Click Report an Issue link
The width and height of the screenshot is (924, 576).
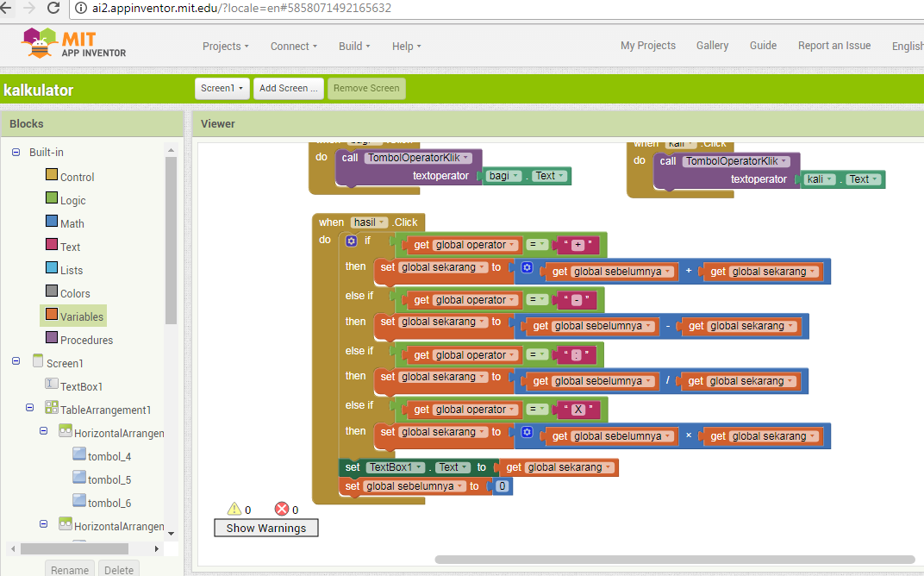pos(834,46)
